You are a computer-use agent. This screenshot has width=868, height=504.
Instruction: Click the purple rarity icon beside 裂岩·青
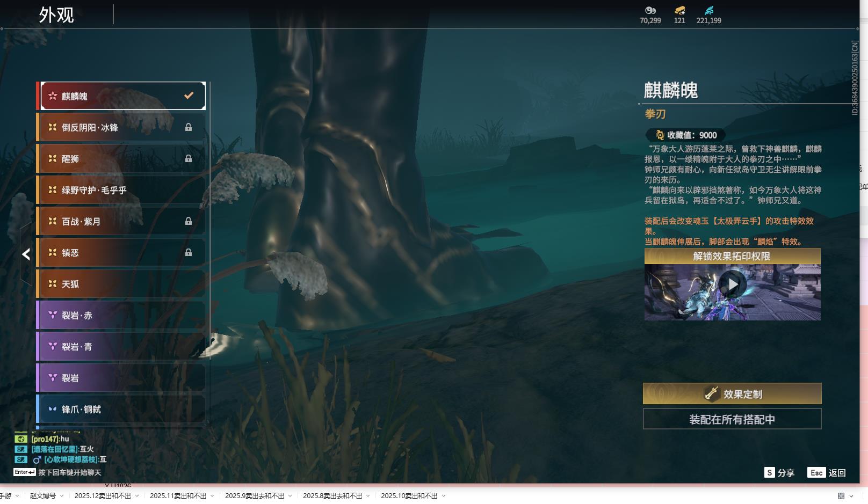53,347
